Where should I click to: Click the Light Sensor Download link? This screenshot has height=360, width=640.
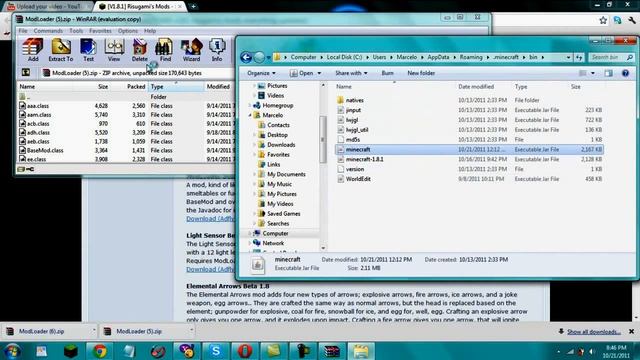(x=210, y=269)
